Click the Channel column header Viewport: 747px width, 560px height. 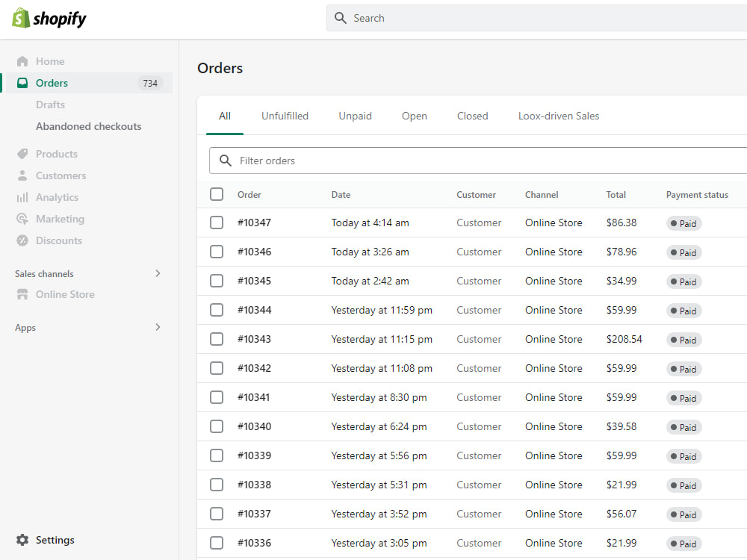542,194
